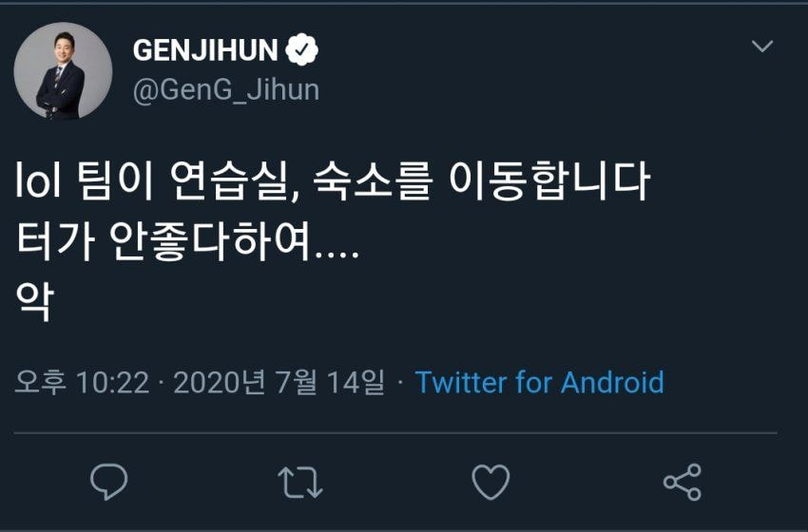Share the tweet via the share icon

coord(682,482)
